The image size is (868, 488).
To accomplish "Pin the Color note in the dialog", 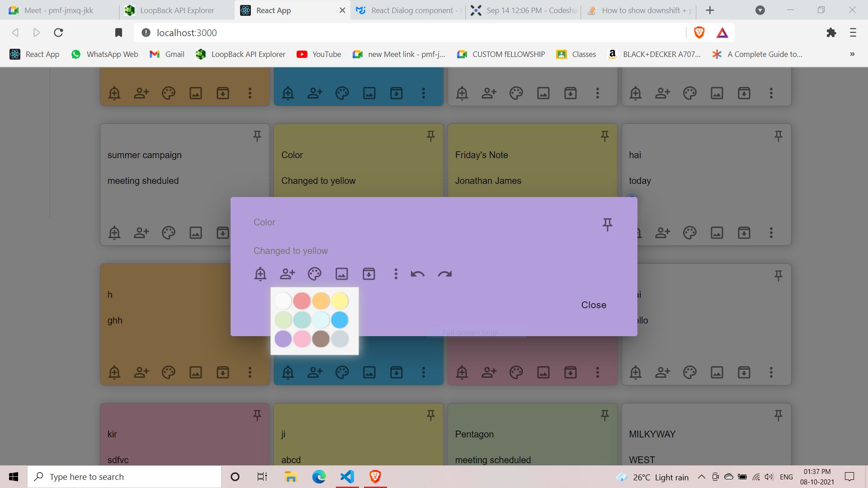I will click(608, 224).
